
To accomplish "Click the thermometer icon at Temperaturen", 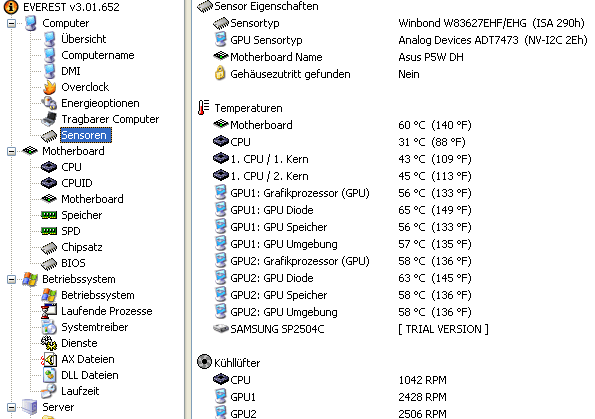I will click(x=204, y=108).
